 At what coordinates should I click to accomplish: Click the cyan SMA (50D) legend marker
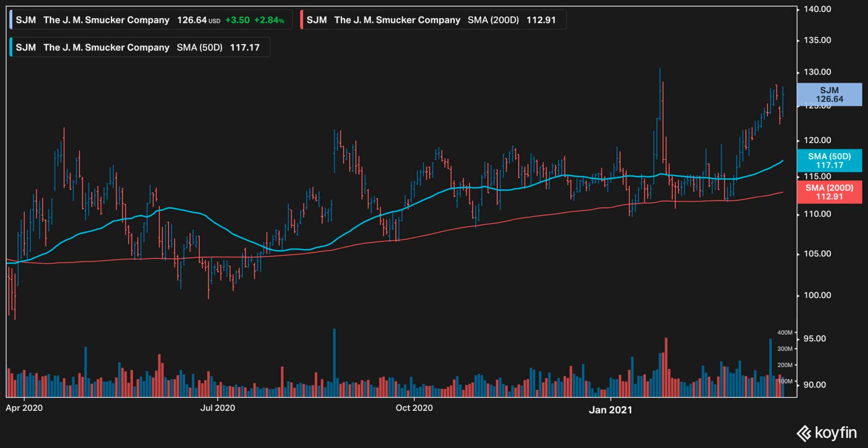tap(11, 47)
